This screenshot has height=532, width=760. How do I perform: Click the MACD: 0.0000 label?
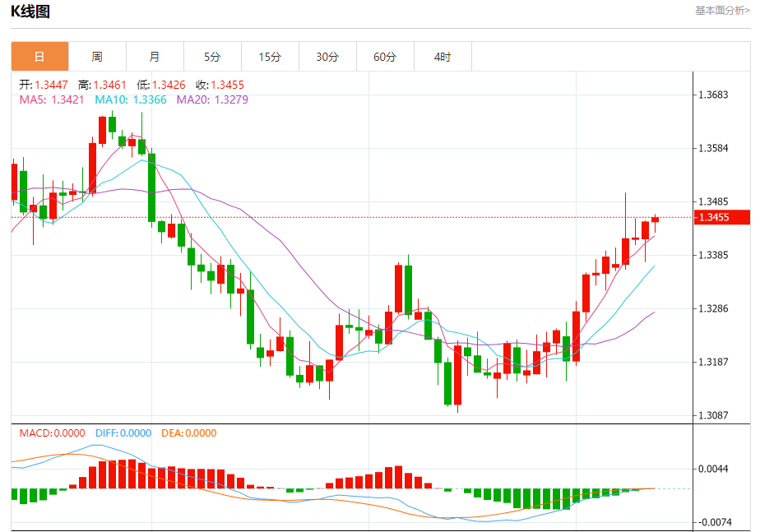click(53, 433)
